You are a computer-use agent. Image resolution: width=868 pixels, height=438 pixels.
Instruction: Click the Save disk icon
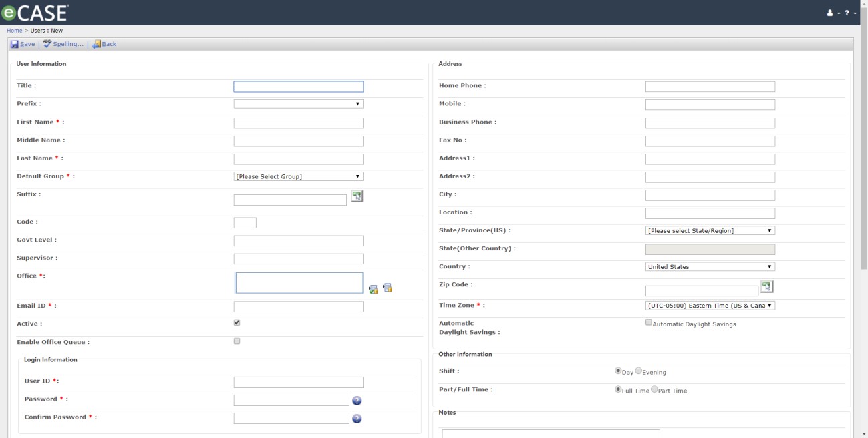15,44
